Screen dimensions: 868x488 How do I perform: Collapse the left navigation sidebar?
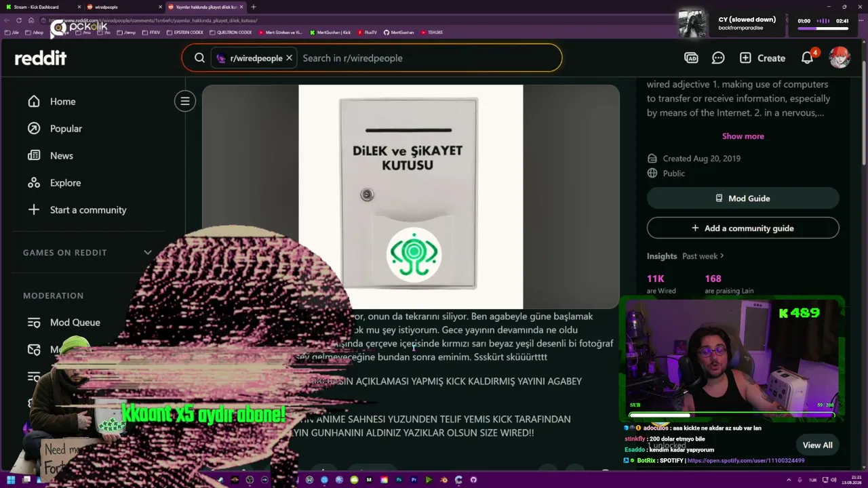click(x=184, y=101)
